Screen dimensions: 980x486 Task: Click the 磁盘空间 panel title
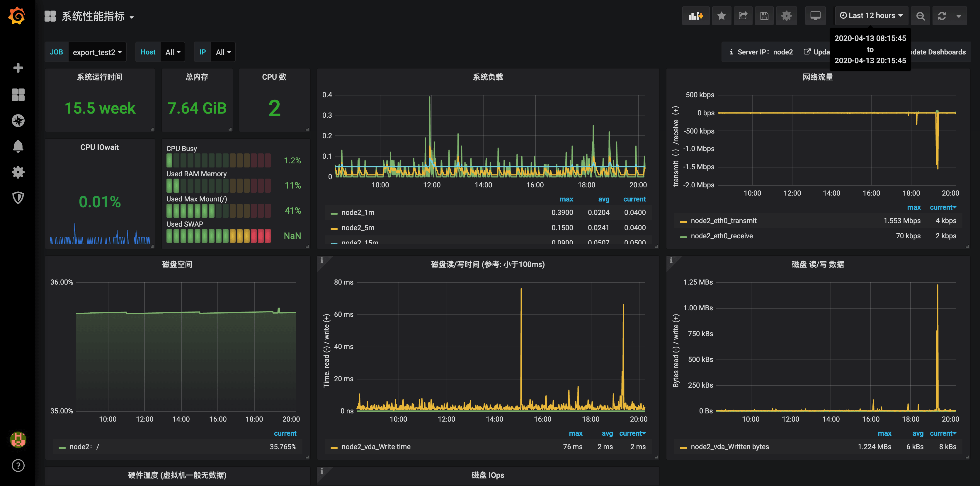pyautogui.click(x=177, y=264)
